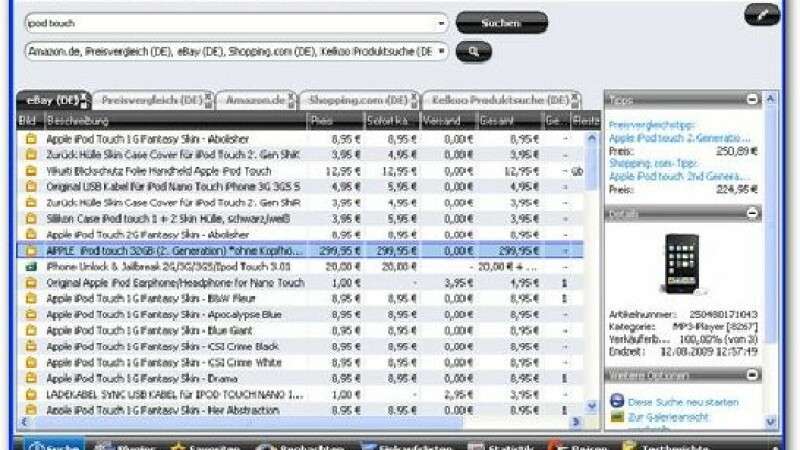The height and width of the screenshot is (450, 800).
Task: Open link Apple iPod touch 2.Generatio...
Action: pos(680,138)
